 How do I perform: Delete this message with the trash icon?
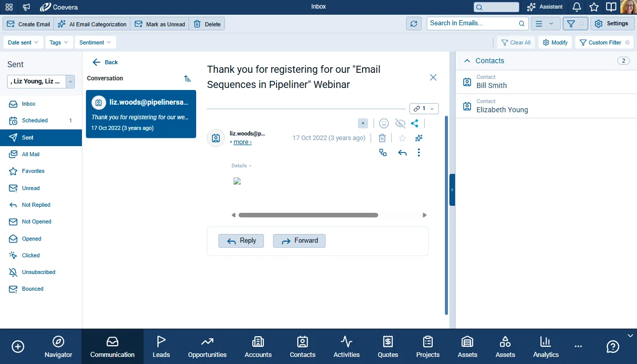pos(382,138)
